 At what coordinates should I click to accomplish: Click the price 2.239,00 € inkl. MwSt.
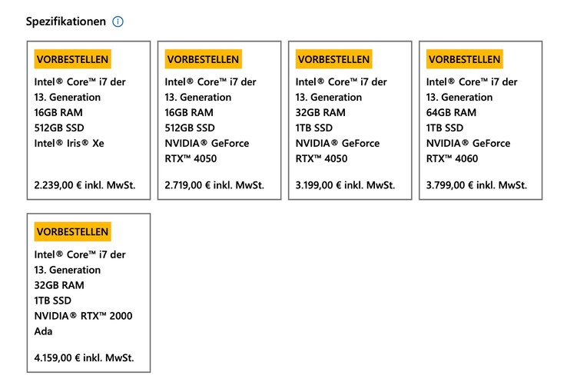pyautogui.click(x=85, y=185)
